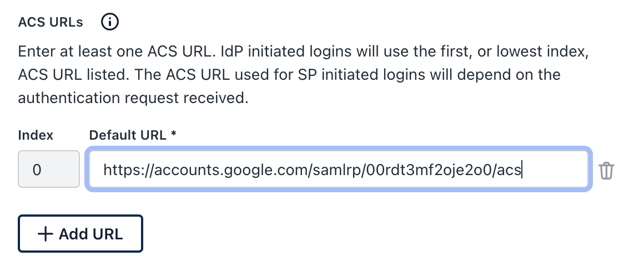This screenshot has width=644, height=256.
Task: Click the plus icon in Add URL
Action: 44,234
